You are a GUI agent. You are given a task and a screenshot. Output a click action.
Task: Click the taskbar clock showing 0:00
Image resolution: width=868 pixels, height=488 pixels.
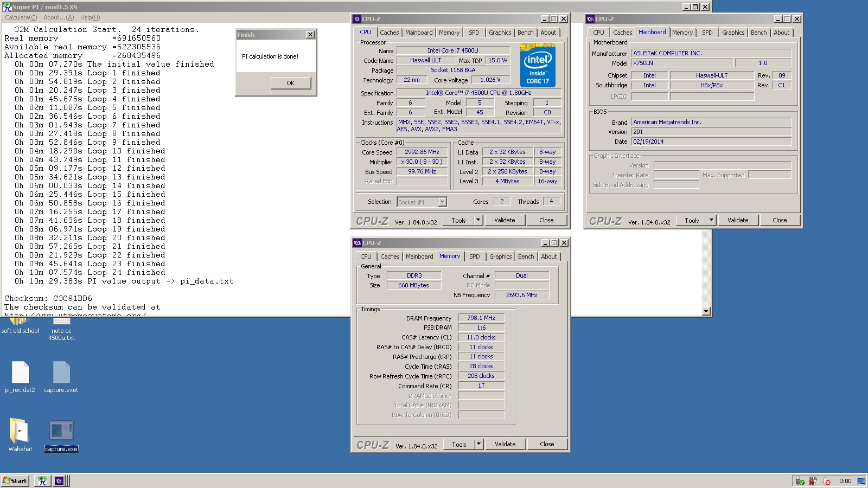(x=845, y=481)
